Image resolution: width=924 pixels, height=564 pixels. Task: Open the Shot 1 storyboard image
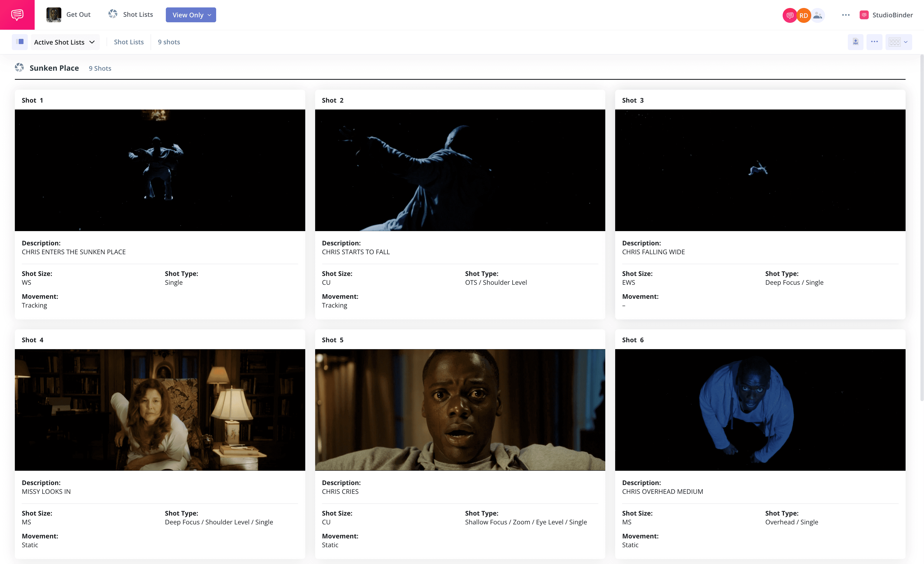click(160, 170)
